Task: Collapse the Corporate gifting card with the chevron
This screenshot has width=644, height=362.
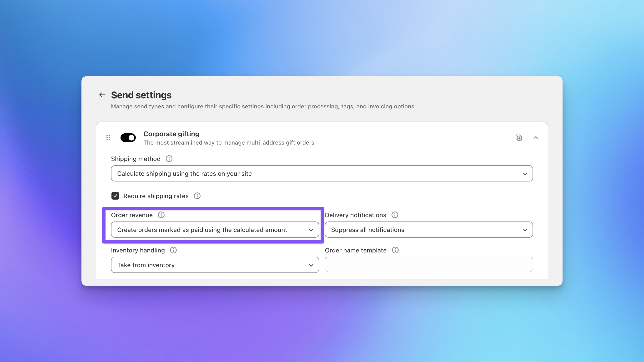Action: (x=536, y=137)
